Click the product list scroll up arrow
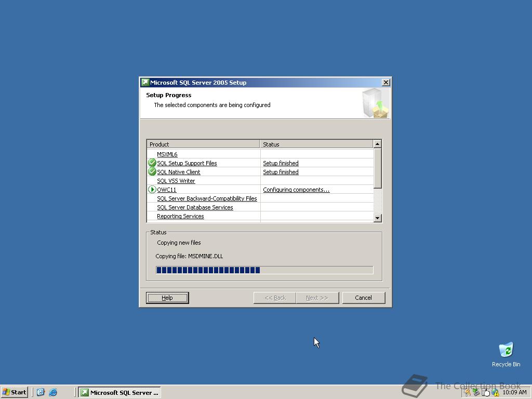Viewport: 532px width, 399px height. (x=377, y=144)
